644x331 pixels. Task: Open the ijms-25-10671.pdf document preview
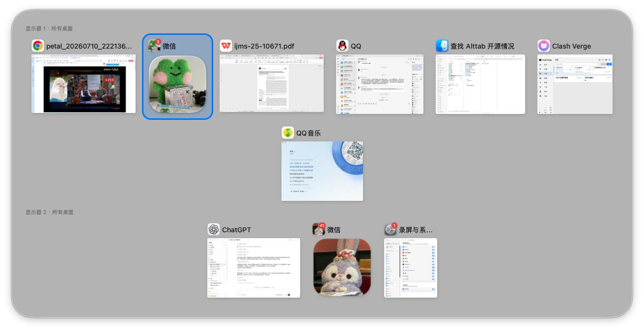[272, 83]
